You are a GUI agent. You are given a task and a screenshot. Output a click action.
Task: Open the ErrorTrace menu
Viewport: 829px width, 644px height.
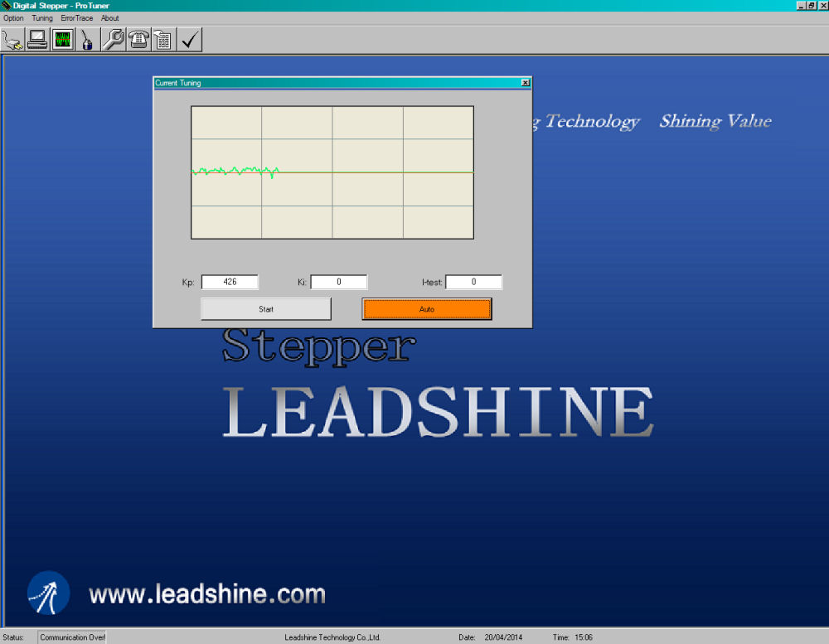click(x=76, y=18)
